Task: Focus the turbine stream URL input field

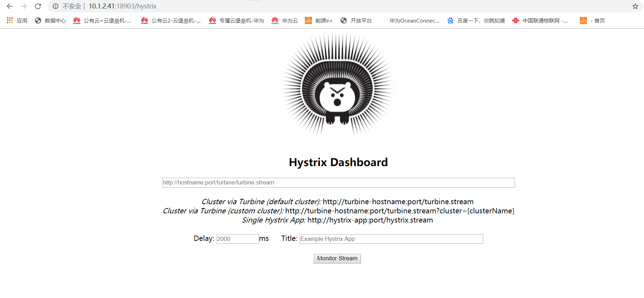Action: [338, 183]
